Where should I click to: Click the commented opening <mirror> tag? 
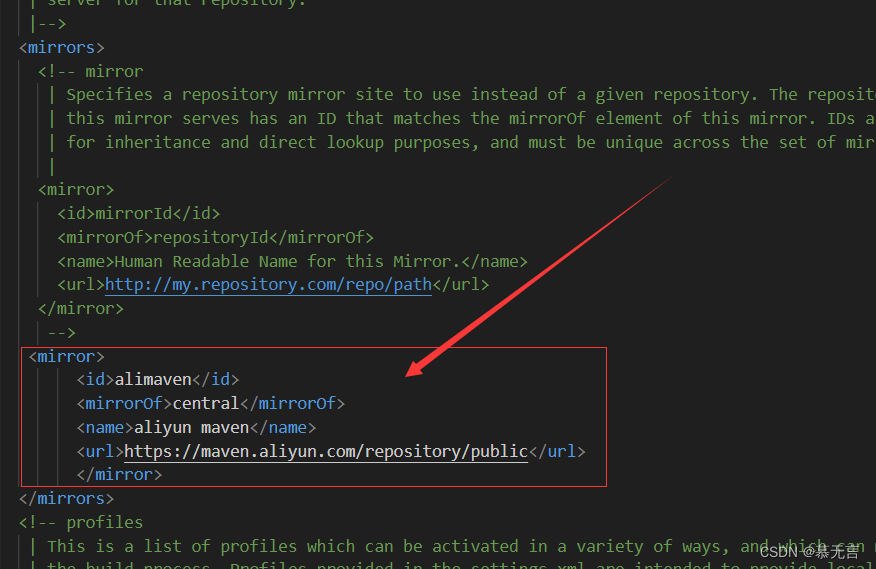(76, 190)
